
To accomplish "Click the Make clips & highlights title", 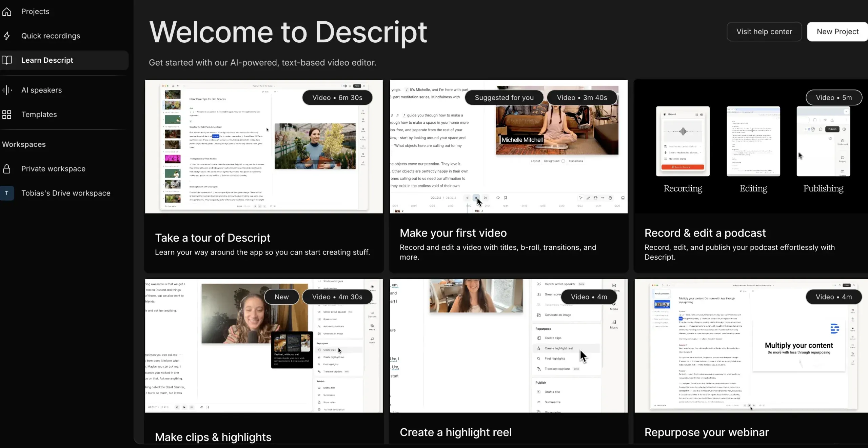I will (x=213, y=437).
